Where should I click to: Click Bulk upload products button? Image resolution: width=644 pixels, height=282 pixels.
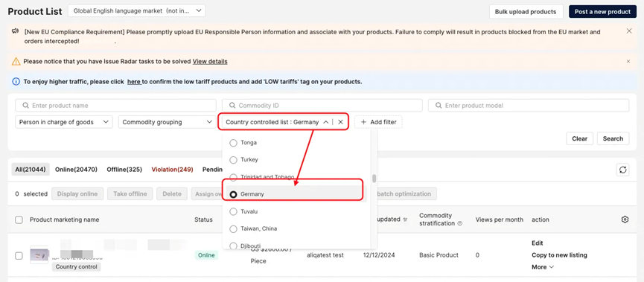526,11
